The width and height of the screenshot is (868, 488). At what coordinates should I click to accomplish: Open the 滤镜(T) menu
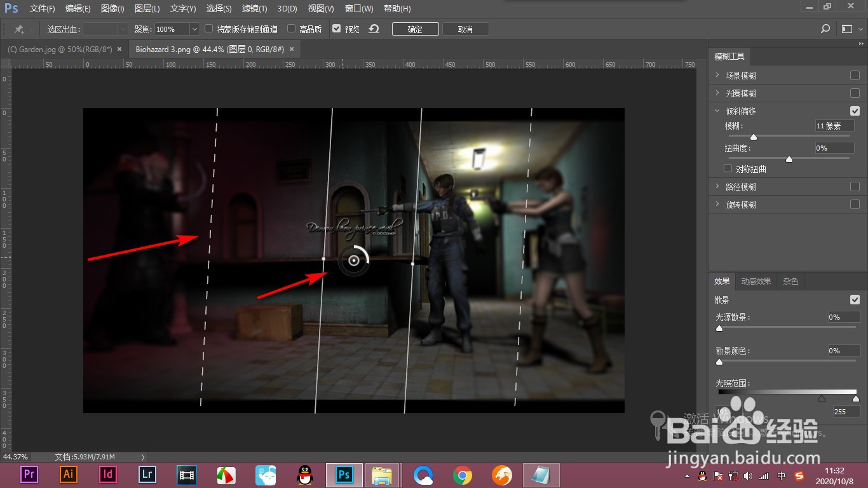tap(254, 9)
